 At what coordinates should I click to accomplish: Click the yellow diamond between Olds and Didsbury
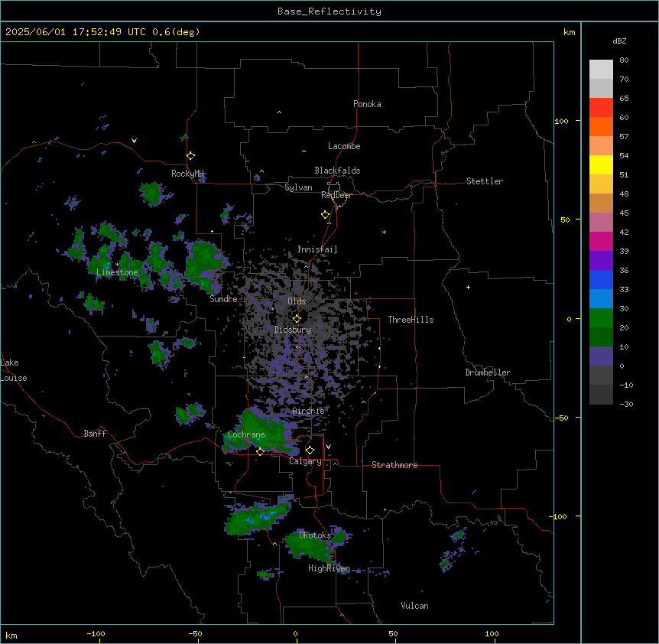[x=297, y=319]
